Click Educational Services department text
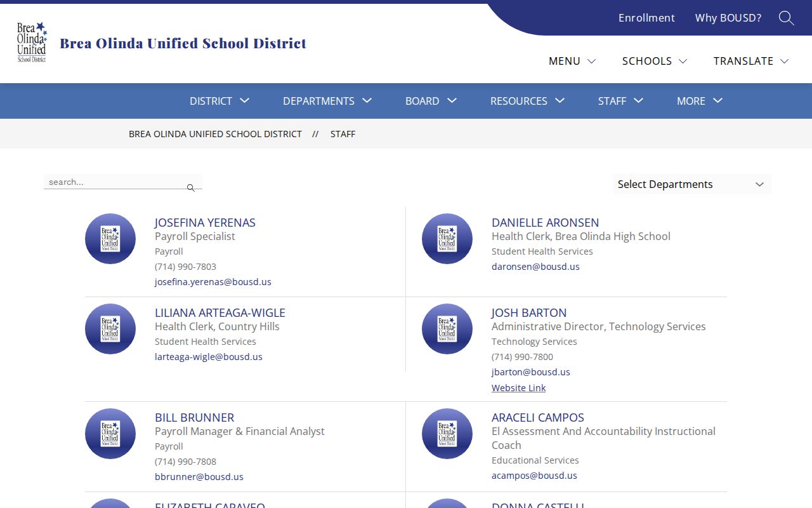 [x=535, y=460]
